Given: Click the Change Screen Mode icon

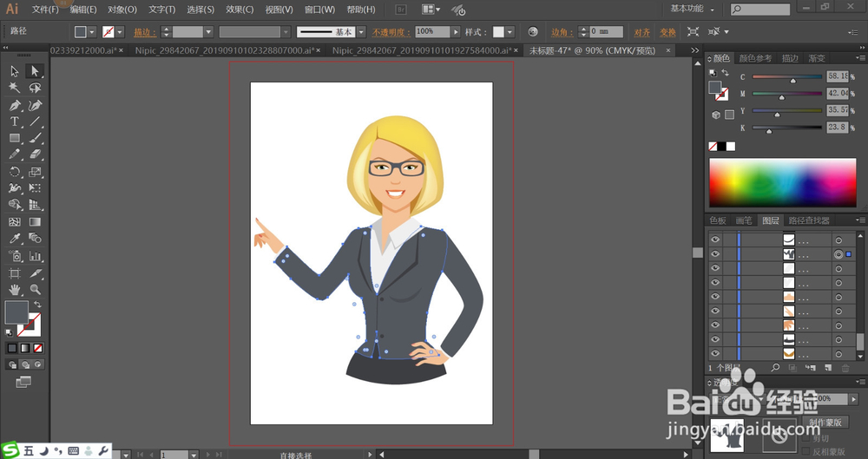Looking at the screenshot, I should pos(23,382).
